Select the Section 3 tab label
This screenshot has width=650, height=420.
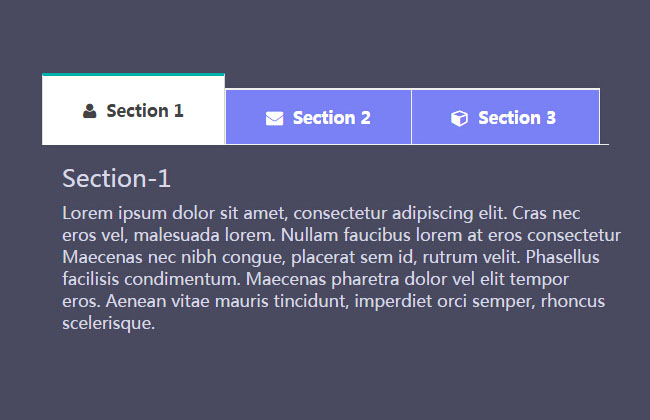517,118
